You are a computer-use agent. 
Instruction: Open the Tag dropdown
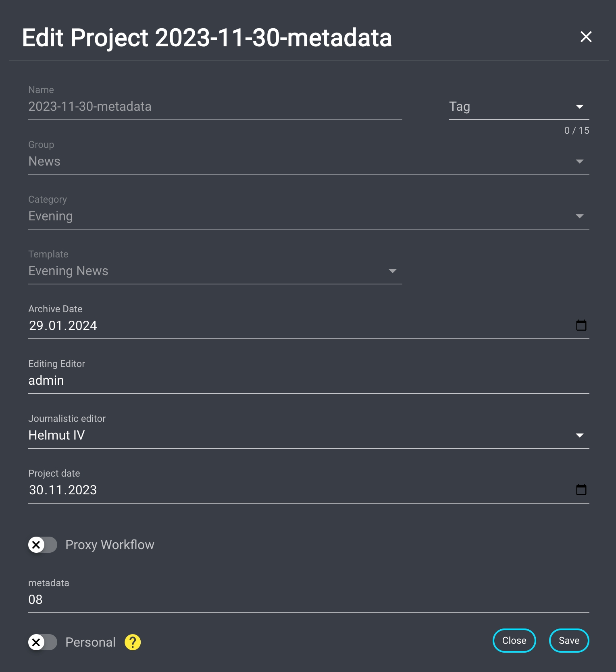coord(518,107)
